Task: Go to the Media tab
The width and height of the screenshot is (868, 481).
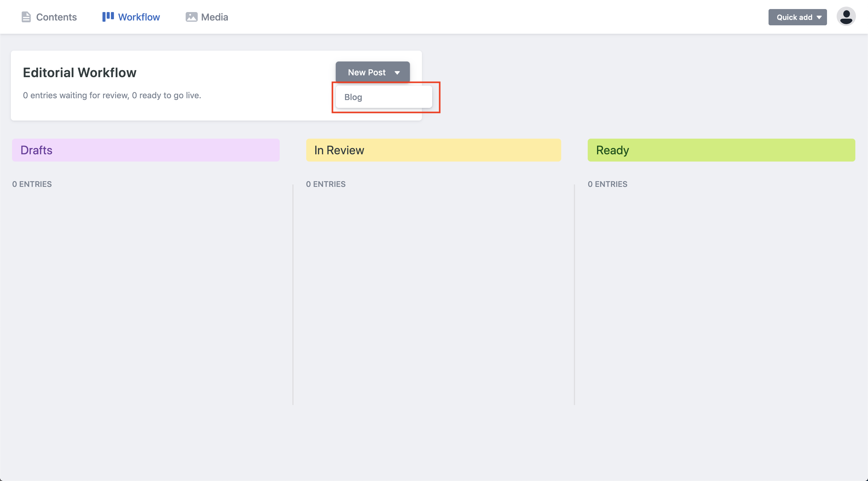Action: (214, 17)
